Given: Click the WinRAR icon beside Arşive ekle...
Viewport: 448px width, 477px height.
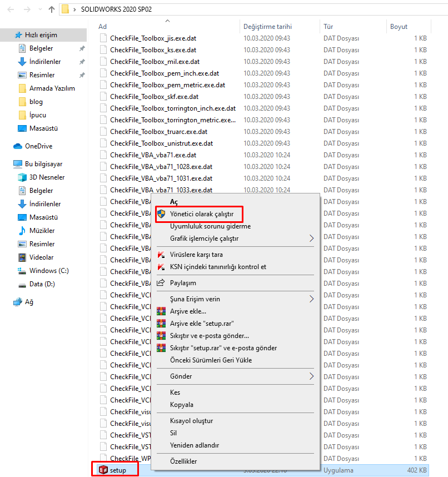Looking at the screenshot, I should tap(161, 311).
